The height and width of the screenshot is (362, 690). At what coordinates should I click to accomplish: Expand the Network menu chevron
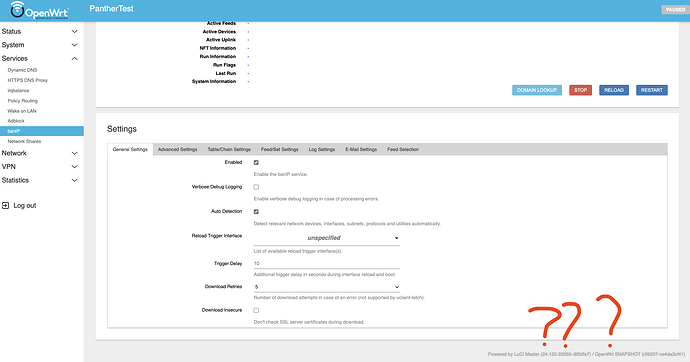tap(74, 154)
